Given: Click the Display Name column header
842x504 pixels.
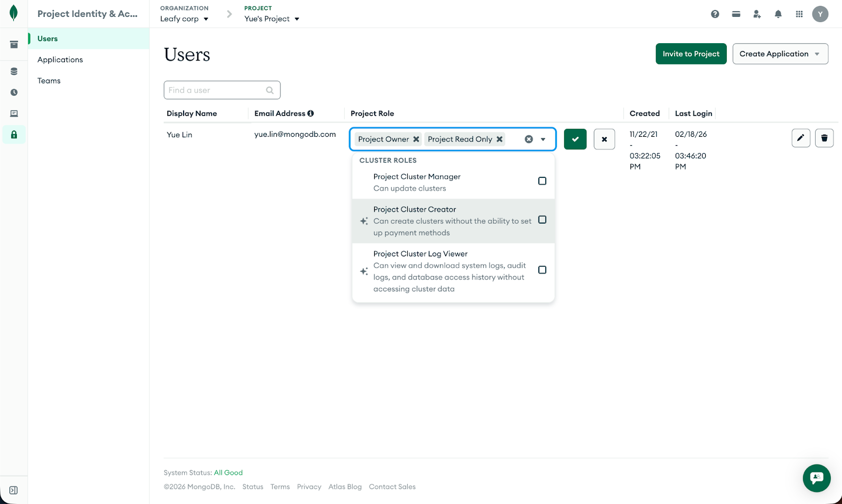Looking at the screenshot, I should click(192, 113).
